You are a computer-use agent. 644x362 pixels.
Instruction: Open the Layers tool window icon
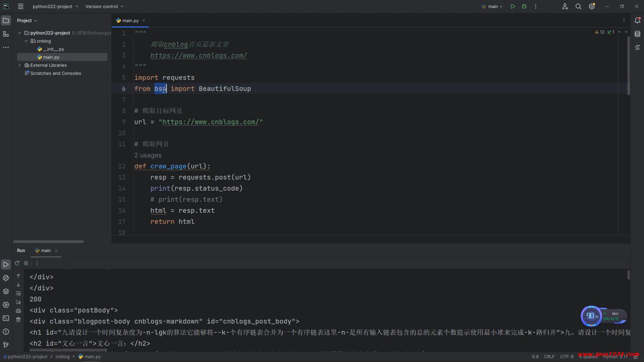6,291
